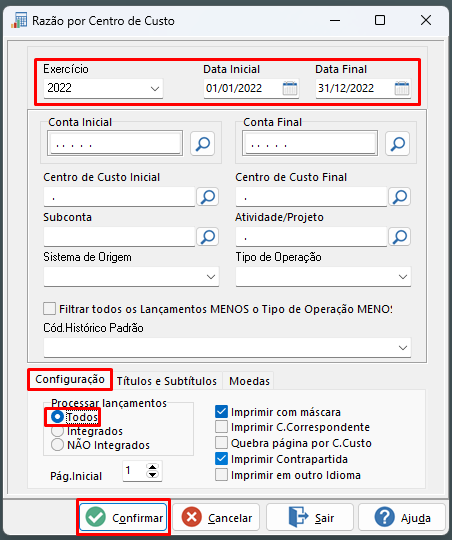The image size is (452, 540).
Task: Minimize the Razão por Centro de Custo window
Action: pos(335,20)
